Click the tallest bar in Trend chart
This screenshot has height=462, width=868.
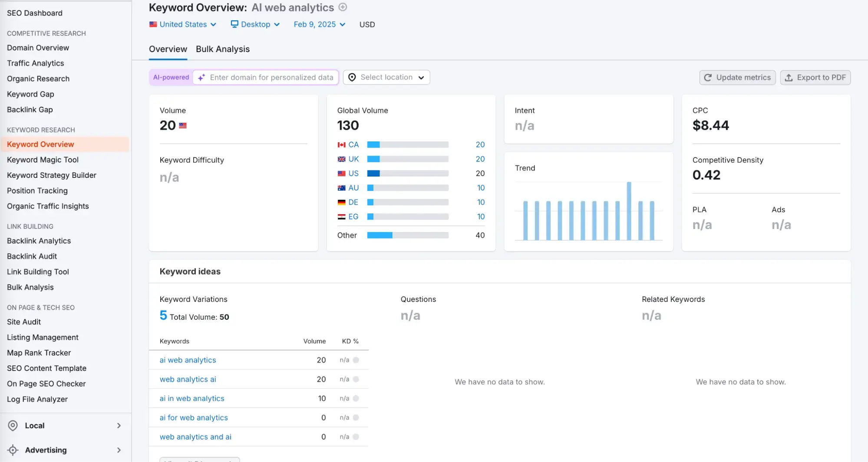[x=629, y=211]
